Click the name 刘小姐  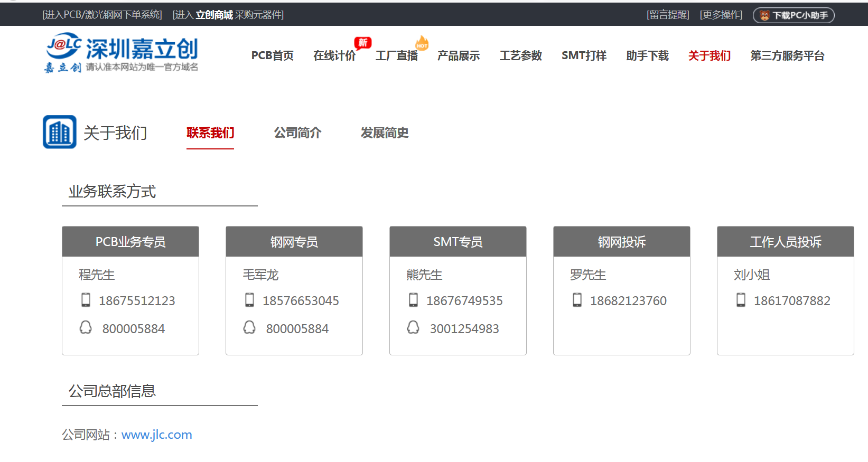pos(752,275)
